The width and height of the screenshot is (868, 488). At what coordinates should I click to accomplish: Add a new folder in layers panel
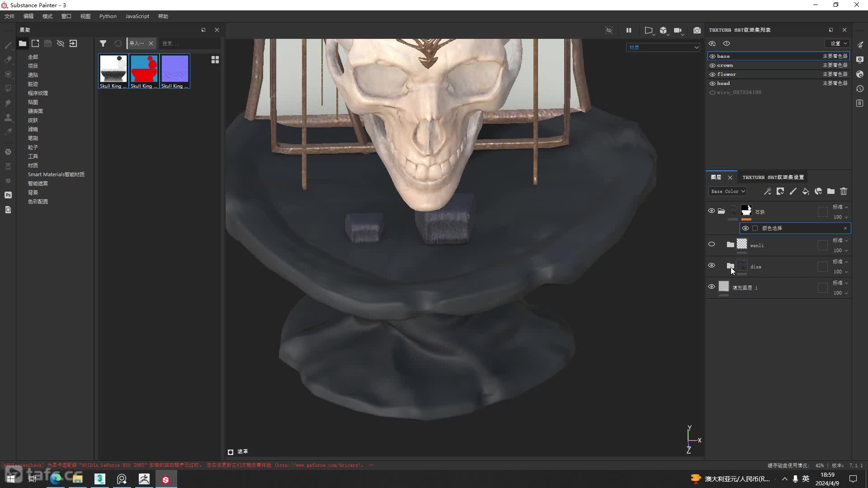831,192
